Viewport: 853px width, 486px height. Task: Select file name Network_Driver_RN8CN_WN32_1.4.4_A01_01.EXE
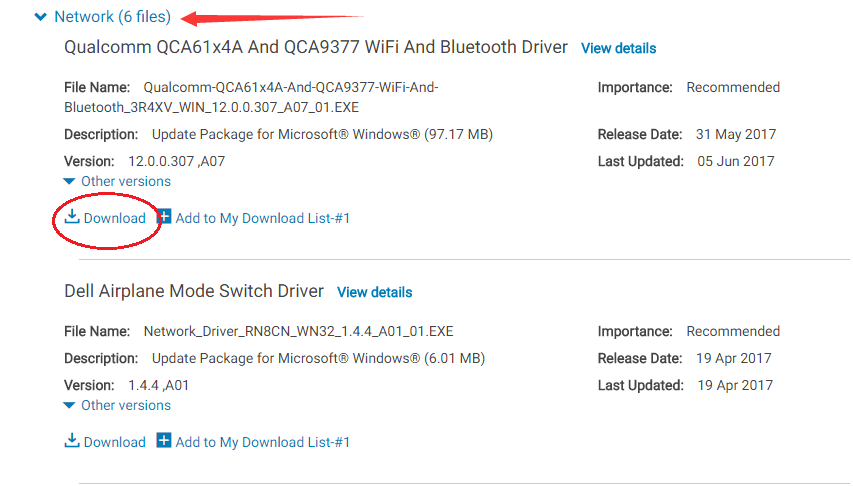[299, 331]
